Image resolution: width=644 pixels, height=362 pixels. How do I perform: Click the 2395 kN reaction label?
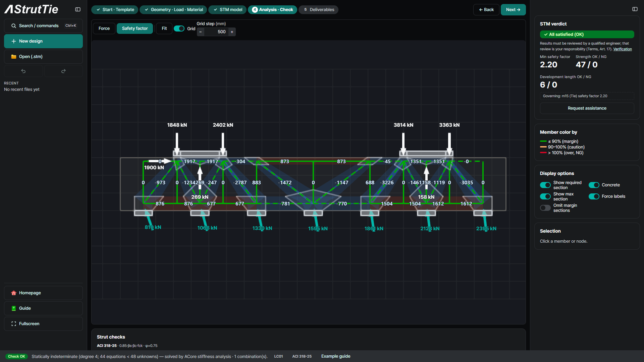click(486, 229)
